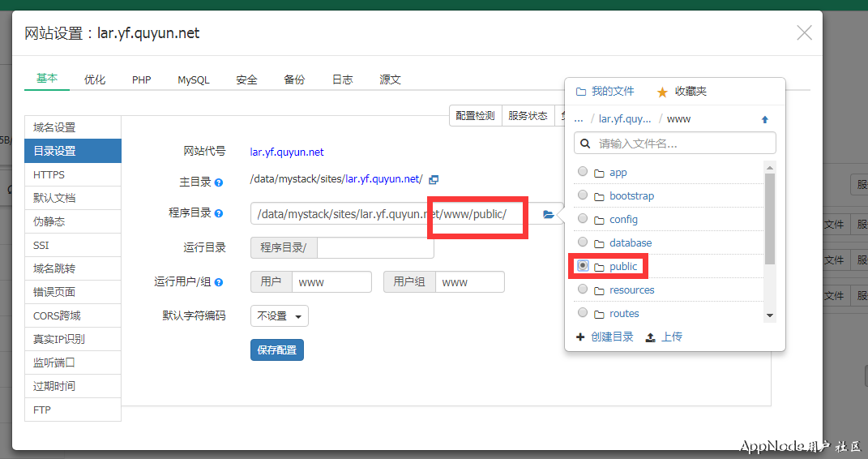Click the up-arrow parent directory icon
This screenshot has width=868, height=459.
[x=764, y=119]
